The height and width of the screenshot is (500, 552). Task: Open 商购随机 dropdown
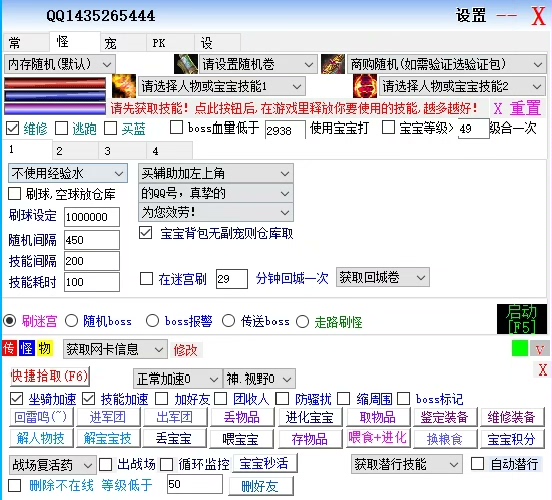coord(446,64)
